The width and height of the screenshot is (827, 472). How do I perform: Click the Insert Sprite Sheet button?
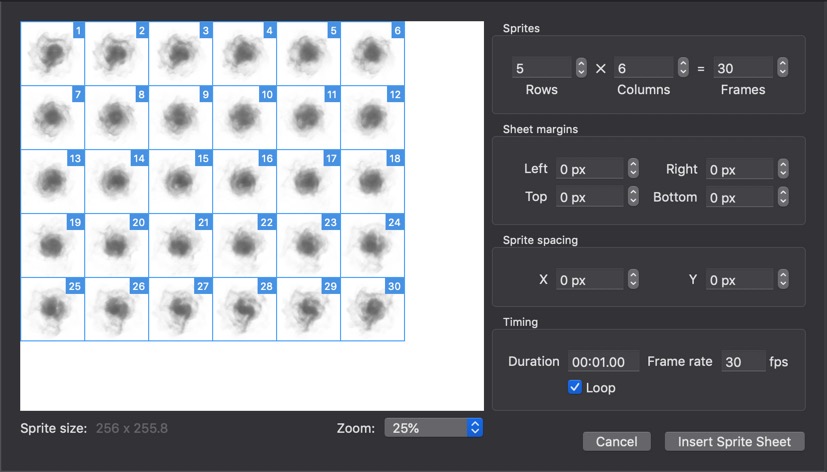(x=734, y=441)
